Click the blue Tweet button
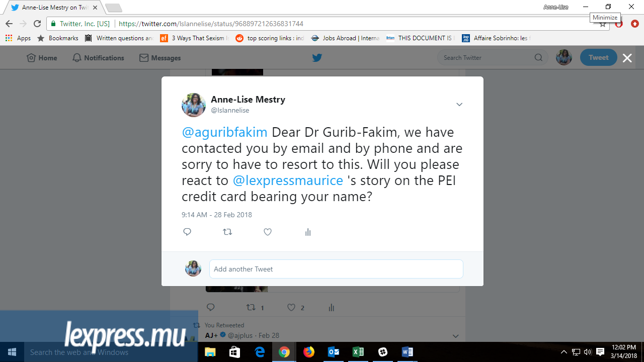 click(598, 57)
